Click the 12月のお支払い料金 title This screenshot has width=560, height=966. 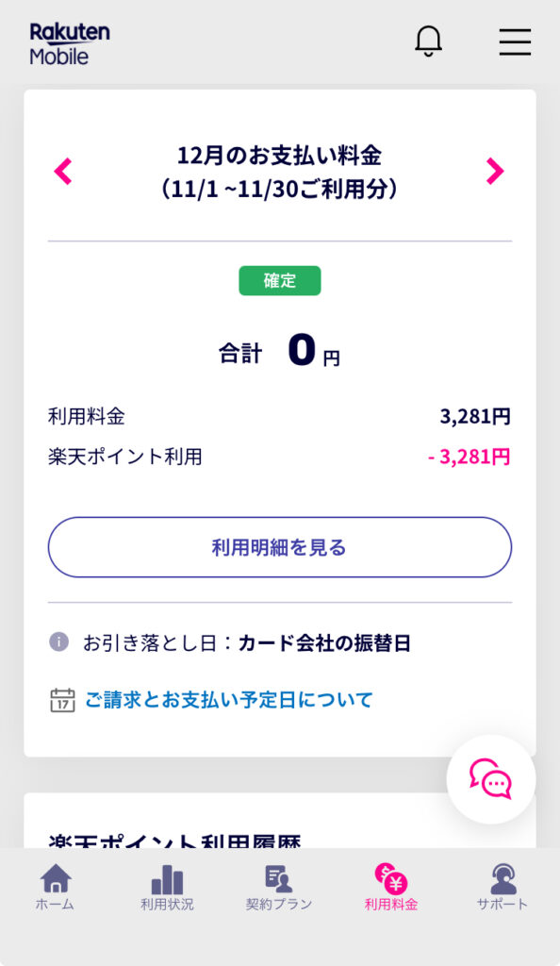[x=280, y=156]
